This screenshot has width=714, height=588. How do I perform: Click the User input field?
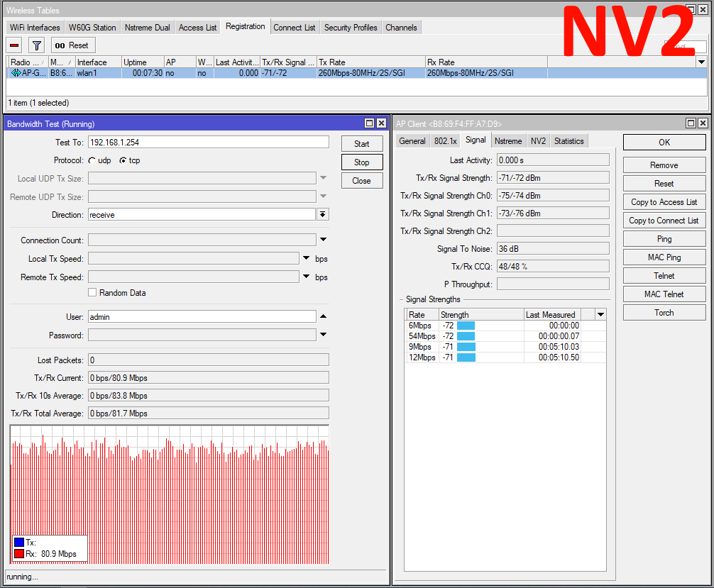pos(202,317)
